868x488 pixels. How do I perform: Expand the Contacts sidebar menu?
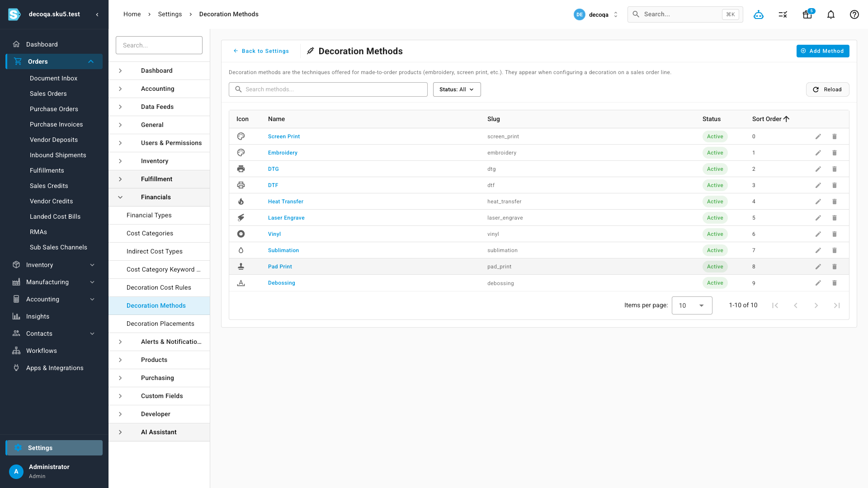(x=92, y=333)
